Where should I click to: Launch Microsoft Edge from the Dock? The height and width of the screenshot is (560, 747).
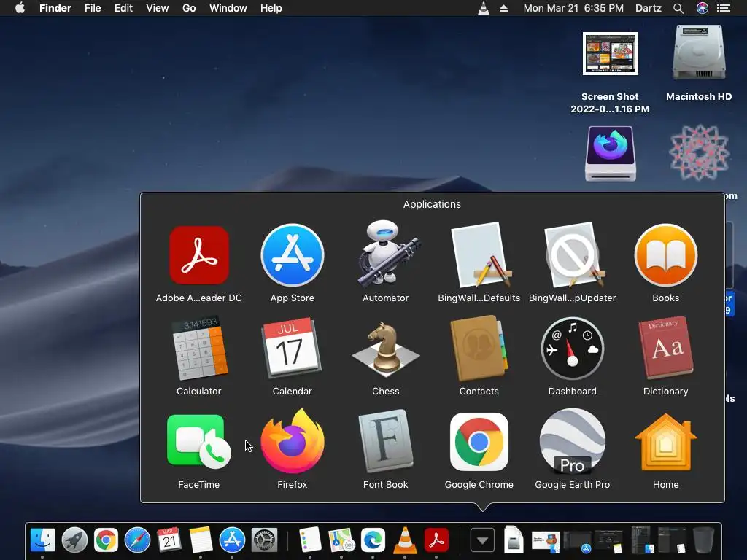(373, 540)
